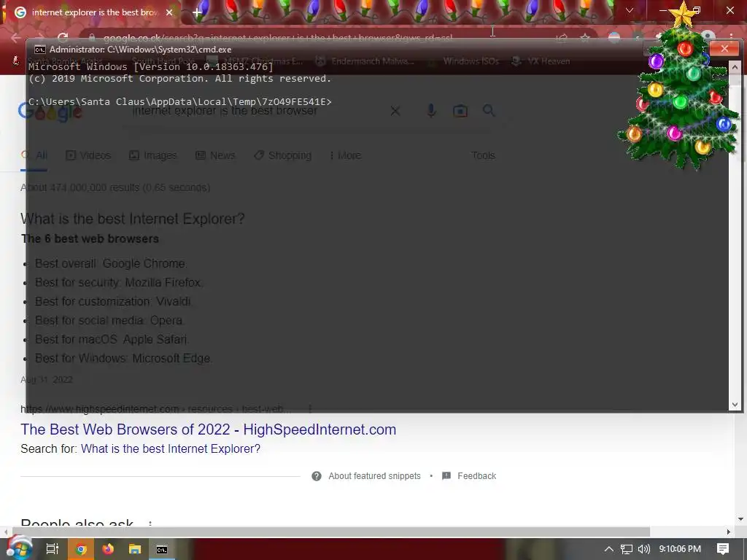Screen dimensions: 747x560
Task: Click the page horizontal scrollbar thumb
Action: [331, 532]
